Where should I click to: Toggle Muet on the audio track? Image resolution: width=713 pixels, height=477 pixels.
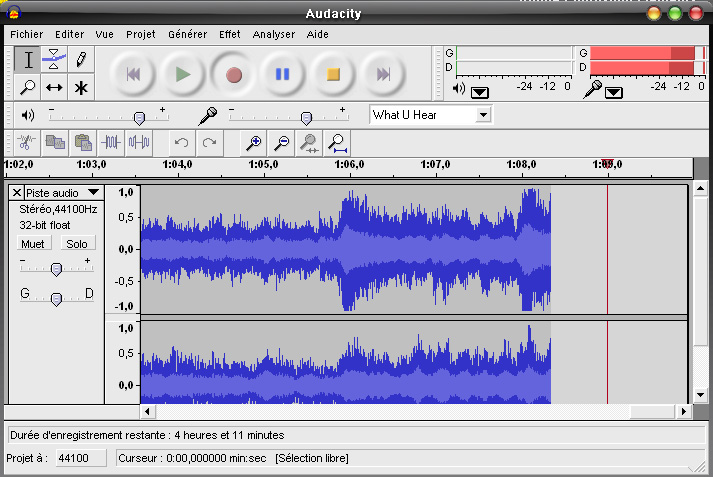coord(33,244)
